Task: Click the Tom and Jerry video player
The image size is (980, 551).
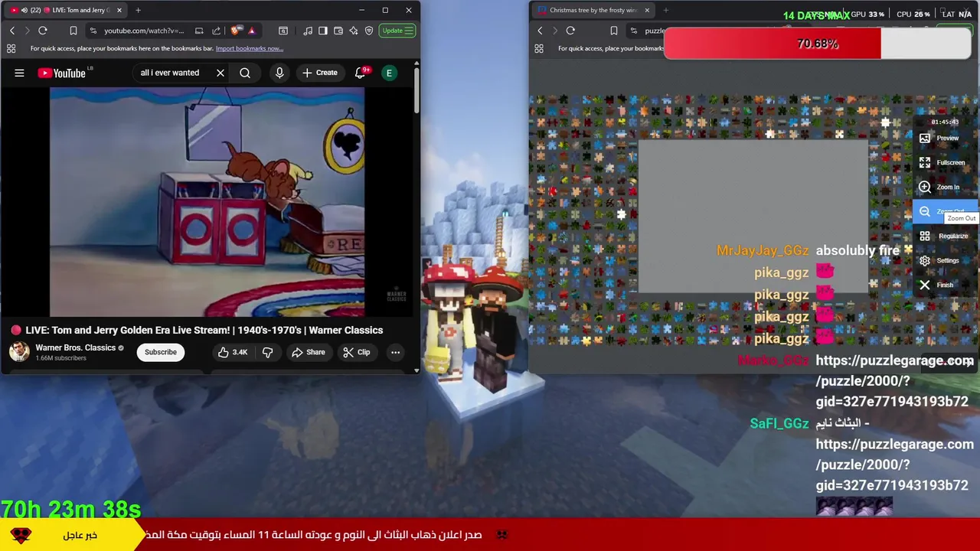Action: click(207, 202)
